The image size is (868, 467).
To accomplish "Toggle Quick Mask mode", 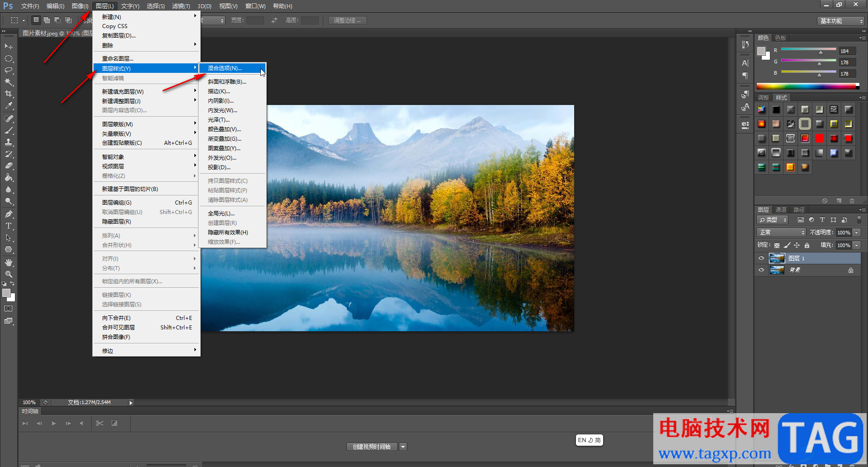I will point(9,309).
